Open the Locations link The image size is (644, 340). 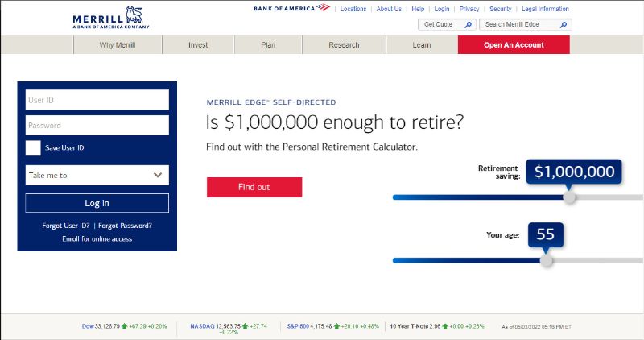pyautogui.click(x=353, y=9)
